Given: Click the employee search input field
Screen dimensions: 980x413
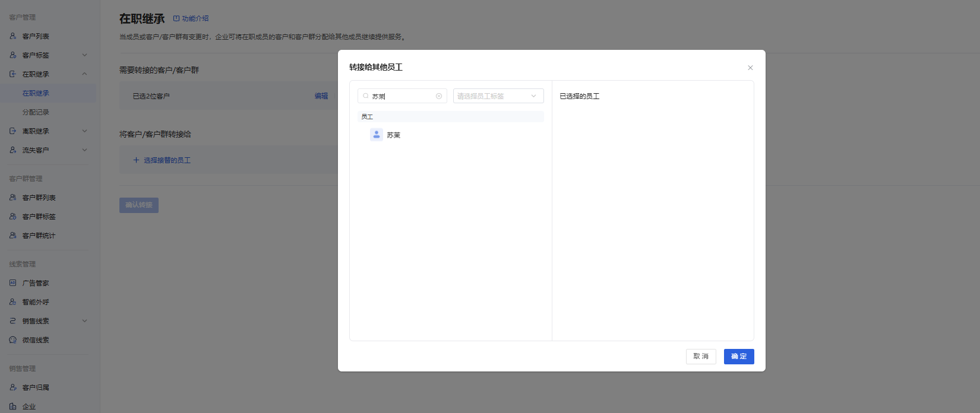Looking at the screenshot, I should (x=402, y=96).
